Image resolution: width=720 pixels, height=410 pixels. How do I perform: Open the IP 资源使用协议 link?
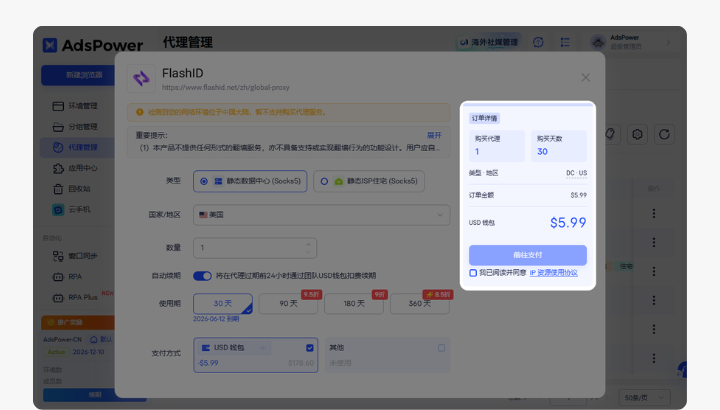(x=553, y=273)
